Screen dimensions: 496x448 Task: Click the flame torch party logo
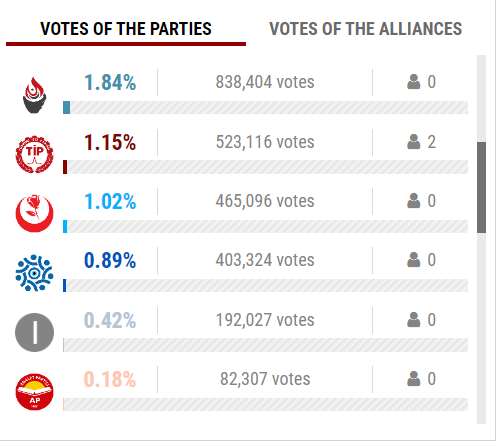pos(34,95)
